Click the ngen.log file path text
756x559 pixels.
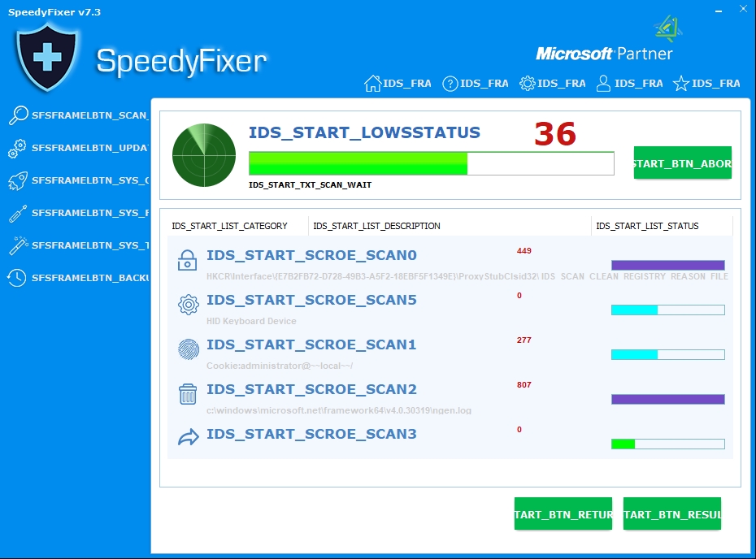339,410
